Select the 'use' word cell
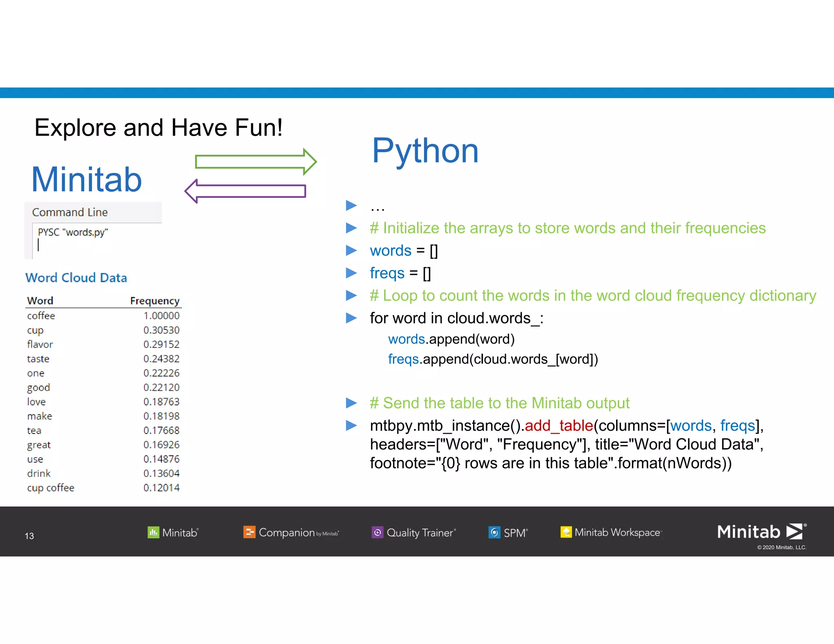834x644 pixels. (35, 459)
